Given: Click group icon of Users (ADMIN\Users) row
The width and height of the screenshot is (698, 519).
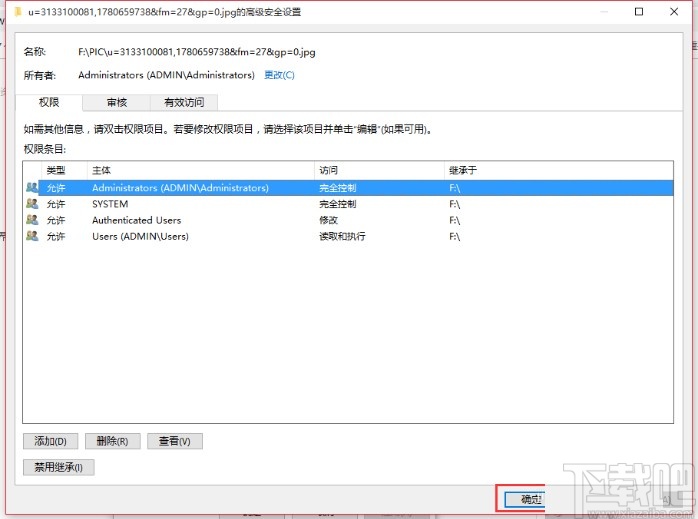Looking at the screenshot, I should 32,236.
